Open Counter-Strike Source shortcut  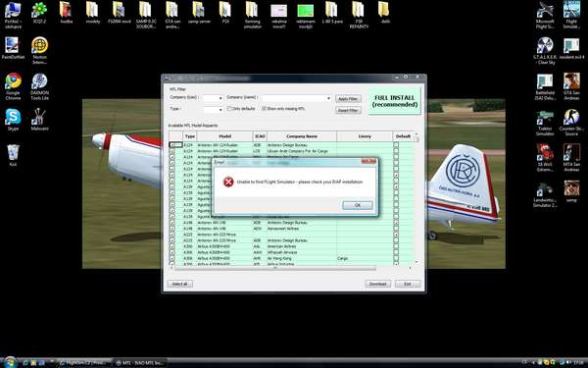point(571,122)
